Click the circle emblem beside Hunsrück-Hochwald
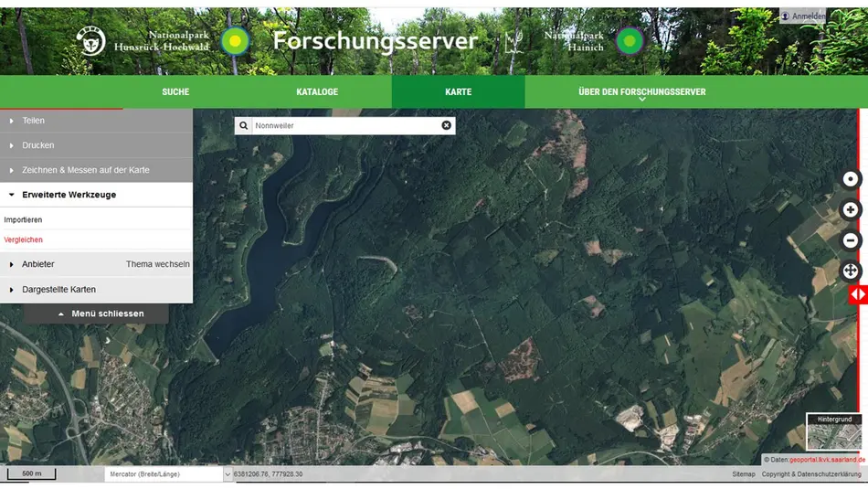This screenshot has width=868, height=489. click(x=235, y=41)
